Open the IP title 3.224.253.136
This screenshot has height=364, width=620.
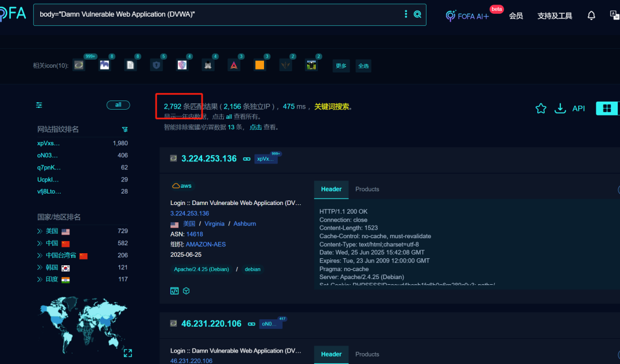point(209,158)
